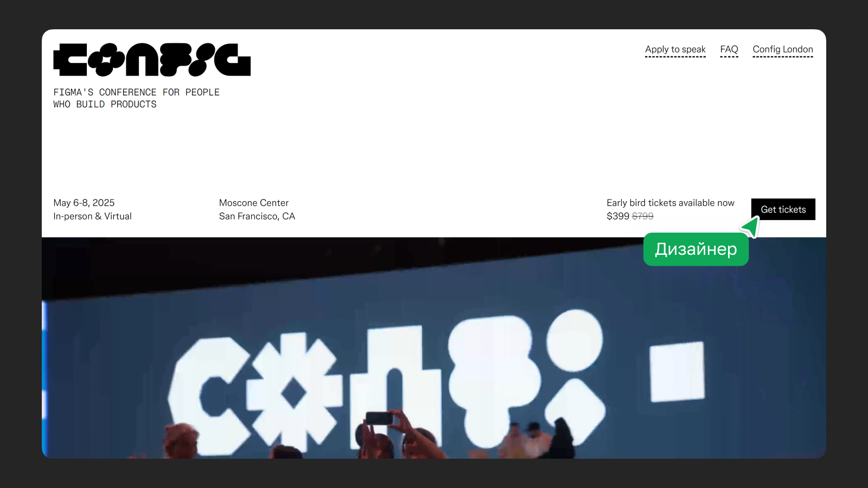Screen dimensions: 868x488
Task: Select the May 6-8, 2025 date text
Action: 84,203
